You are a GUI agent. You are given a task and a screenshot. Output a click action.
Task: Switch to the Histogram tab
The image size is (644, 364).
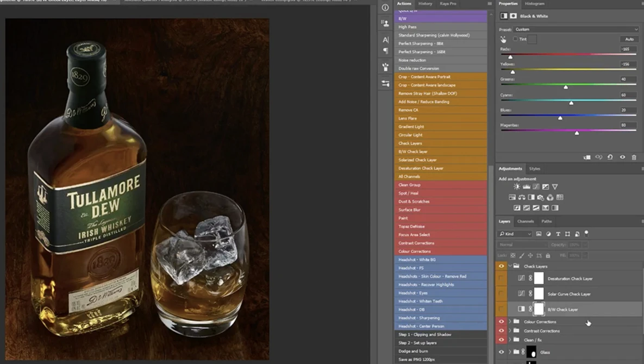tap(534, 4)
